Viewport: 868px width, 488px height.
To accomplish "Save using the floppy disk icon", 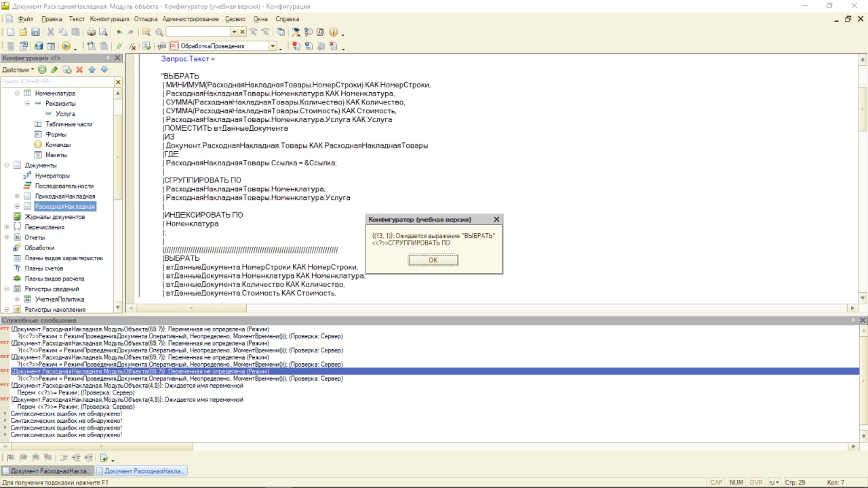I will click(x=35, y=32).
